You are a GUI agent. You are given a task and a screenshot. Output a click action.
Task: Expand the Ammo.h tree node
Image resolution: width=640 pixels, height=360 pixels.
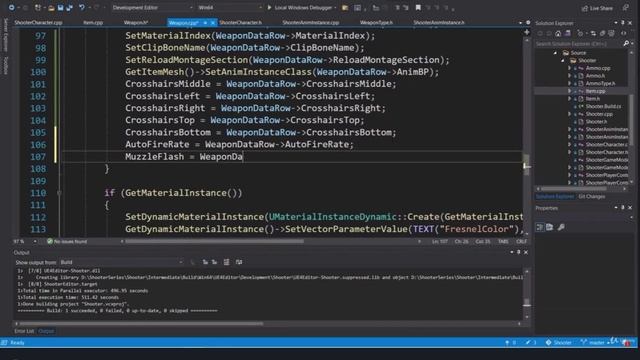click(x=570, y=76)
